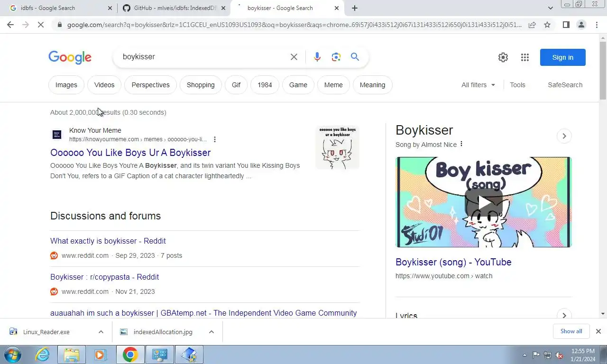The height and width of the screenshot is (364, 607).
Task: Click the browser back arrow
Action: pyautogui.click(x=10, y=25)
